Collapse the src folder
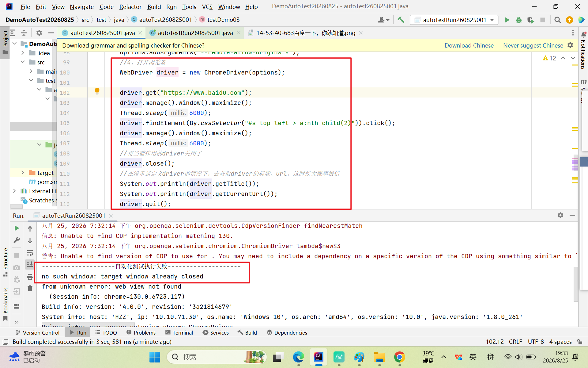This screenshot has width=588, height=368. pyautogui.click(x=23, y=62)
